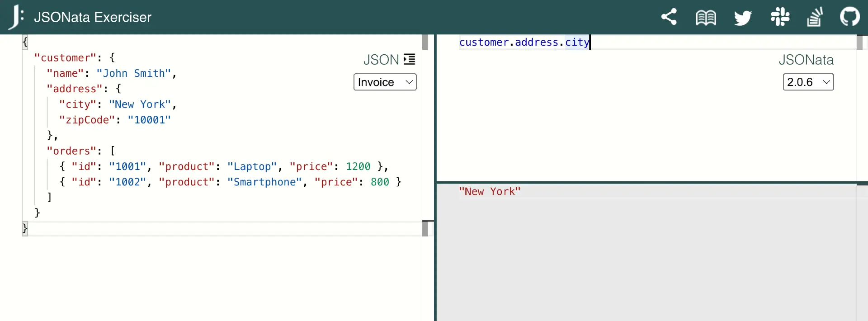868x321 pixels.
Task: Open the GitHub icon
Action: point(850,17)
